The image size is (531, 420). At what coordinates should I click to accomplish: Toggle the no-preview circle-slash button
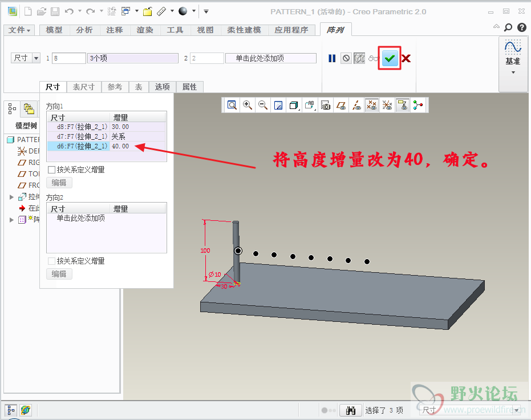(x=346, y=58)
